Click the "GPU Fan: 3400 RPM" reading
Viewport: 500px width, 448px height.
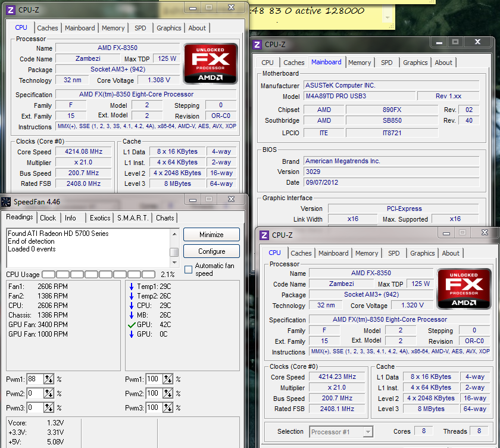tap(38, 325)
